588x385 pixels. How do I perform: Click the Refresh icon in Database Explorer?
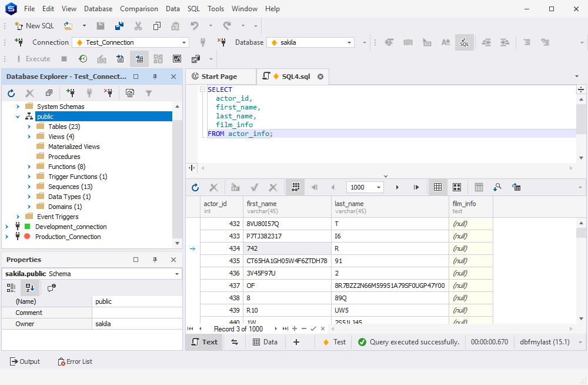tap(11, 93)
